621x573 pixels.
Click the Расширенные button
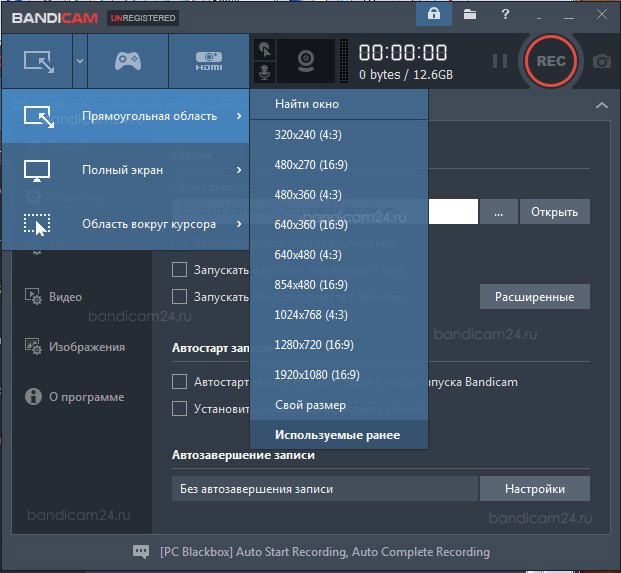535,297
